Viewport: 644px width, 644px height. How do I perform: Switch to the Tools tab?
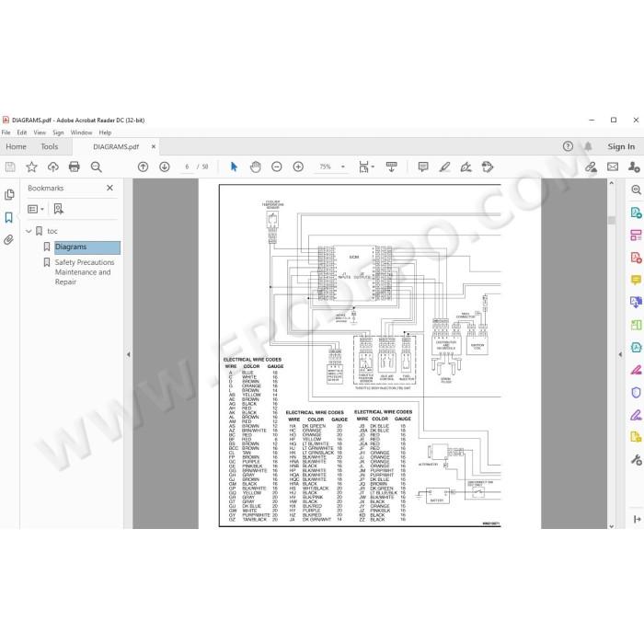pyautogui.click(x=50, y=146)
